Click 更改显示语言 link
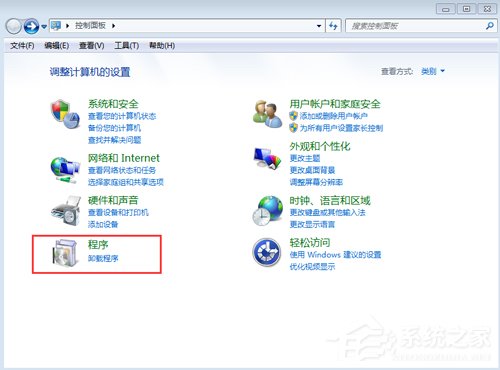This screenshot has height=370, width=500. click(312, 224)
